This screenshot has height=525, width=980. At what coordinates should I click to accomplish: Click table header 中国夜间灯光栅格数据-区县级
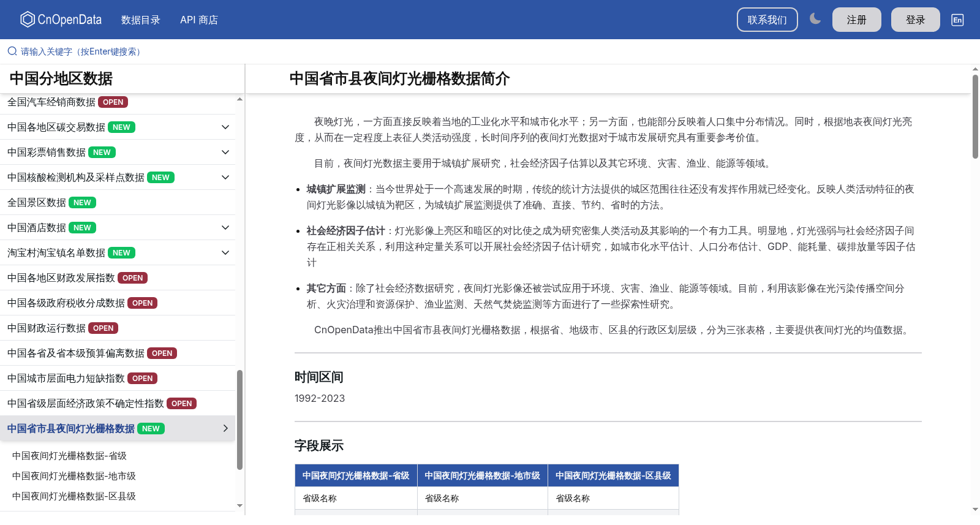[613, 475]
